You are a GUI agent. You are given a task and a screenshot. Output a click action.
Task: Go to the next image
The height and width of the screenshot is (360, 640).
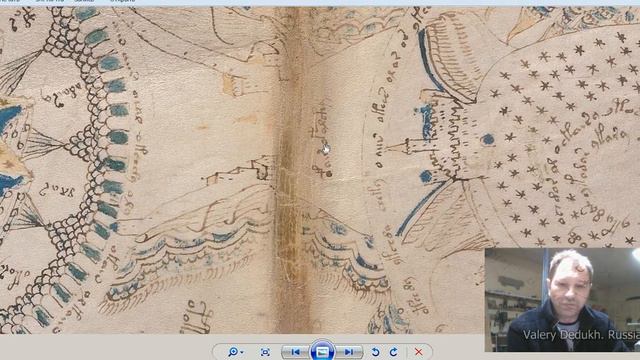pyautogui.click(x=349, y=352)
